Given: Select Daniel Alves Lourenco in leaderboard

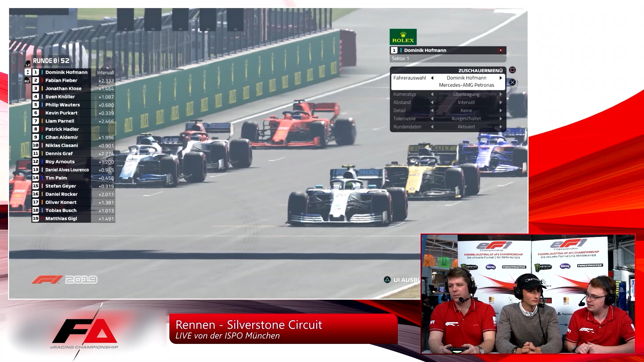Looking at the screenshot, I should pos(73,170).
